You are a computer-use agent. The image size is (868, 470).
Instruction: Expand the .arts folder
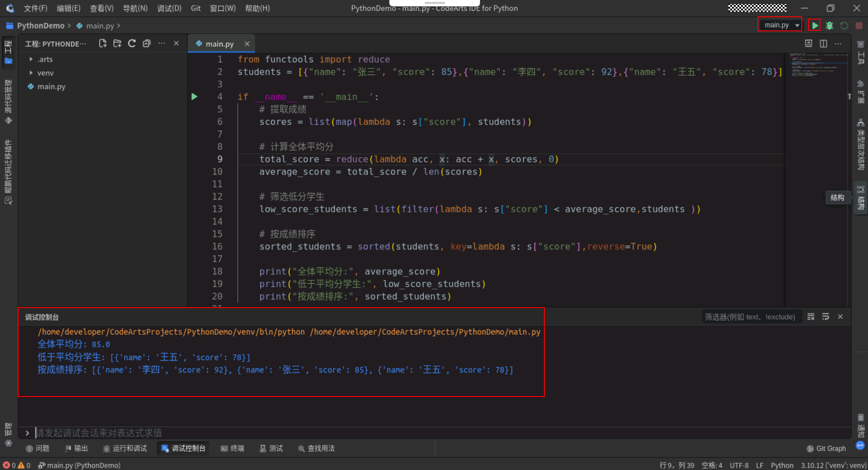(31, 59)
